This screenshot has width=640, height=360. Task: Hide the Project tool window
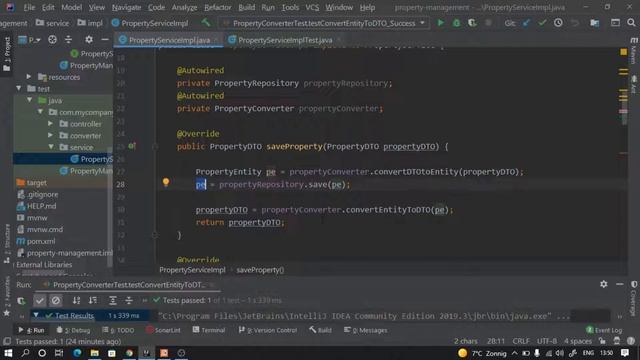click(104, 40)
